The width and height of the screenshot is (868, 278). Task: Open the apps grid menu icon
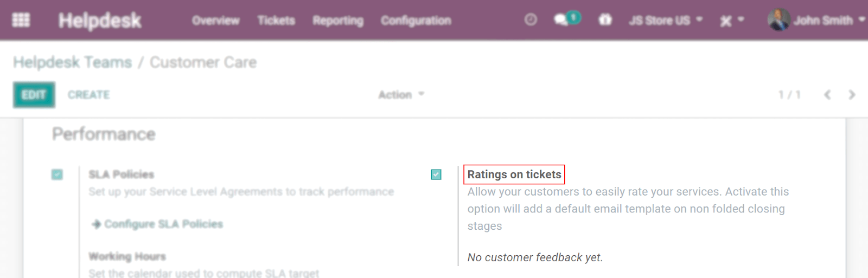click(21, 20)
